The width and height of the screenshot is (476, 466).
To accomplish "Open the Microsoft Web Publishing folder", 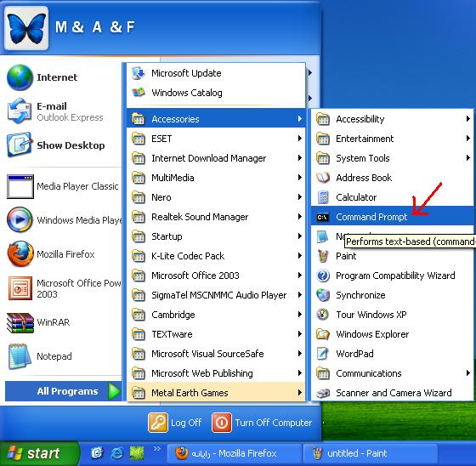I will click(x=216, y=373).
